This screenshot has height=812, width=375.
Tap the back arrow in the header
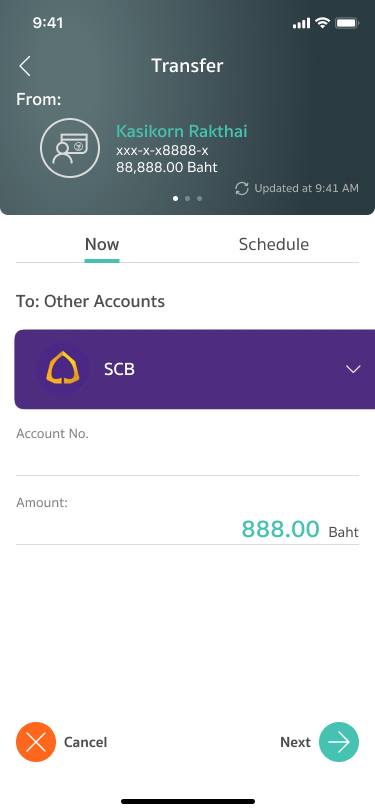coord(24,66)
